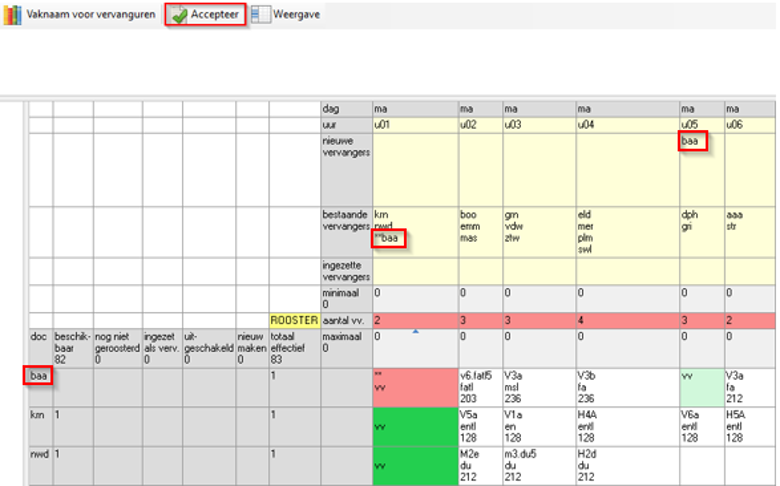
Task: Select baa in nieuwe vervangers under u05
Action: click(690, 142)
